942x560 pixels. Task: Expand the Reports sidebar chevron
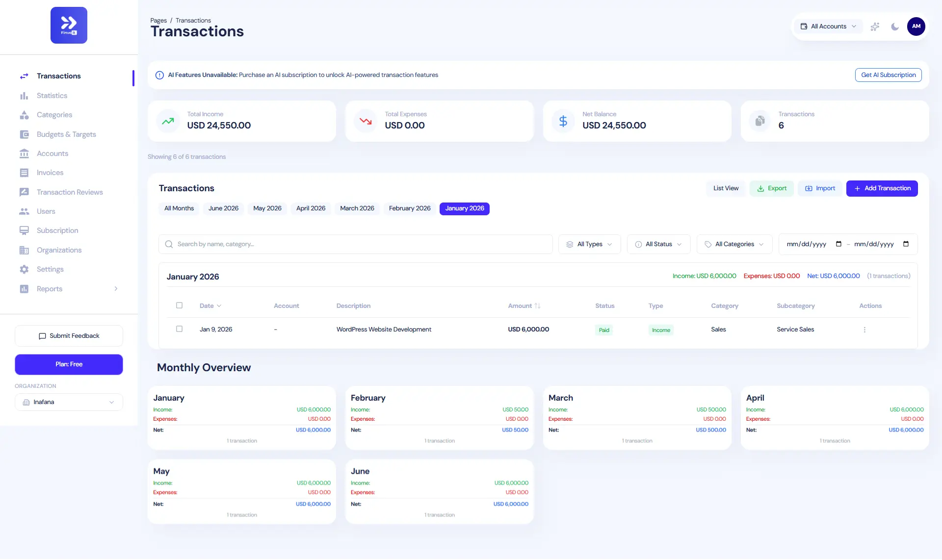pos(116,289)
